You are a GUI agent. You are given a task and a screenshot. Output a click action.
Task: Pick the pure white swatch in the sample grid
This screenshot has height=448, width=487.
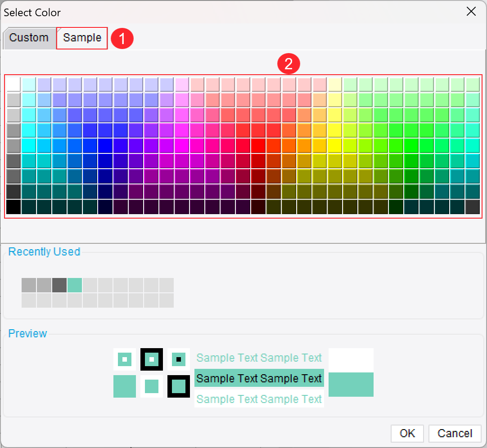[14, 84]
